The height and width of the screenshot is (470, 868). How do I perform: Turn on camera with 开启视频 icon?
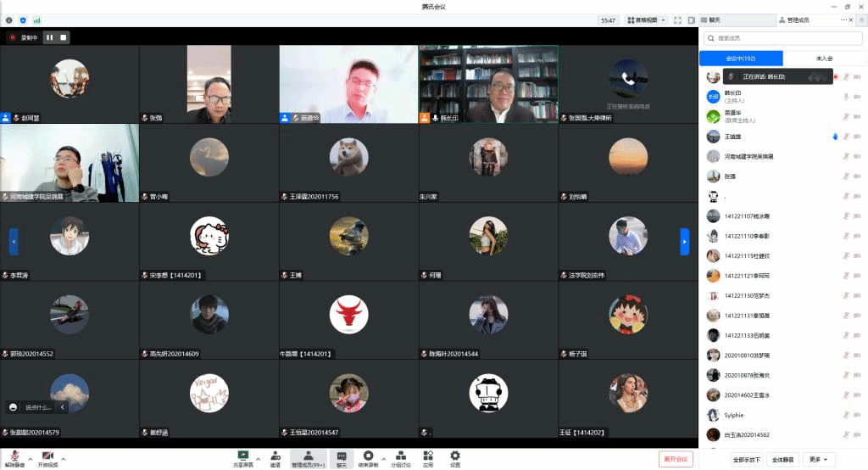coord(48,456)
